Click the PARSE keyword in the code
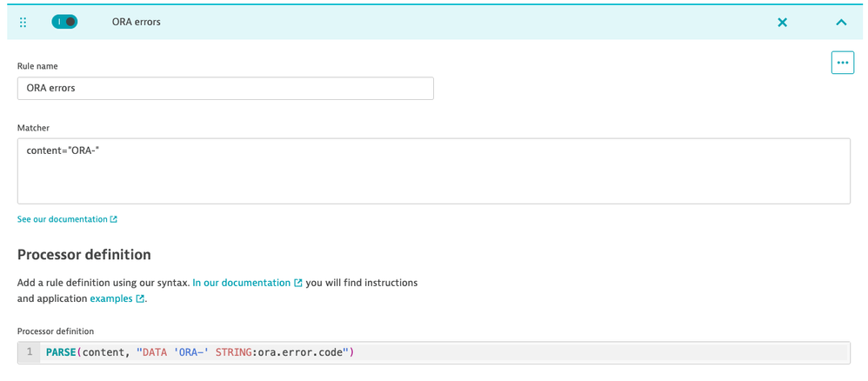The width and height of the screenshot is (868, 381). [x=61, y=352]
